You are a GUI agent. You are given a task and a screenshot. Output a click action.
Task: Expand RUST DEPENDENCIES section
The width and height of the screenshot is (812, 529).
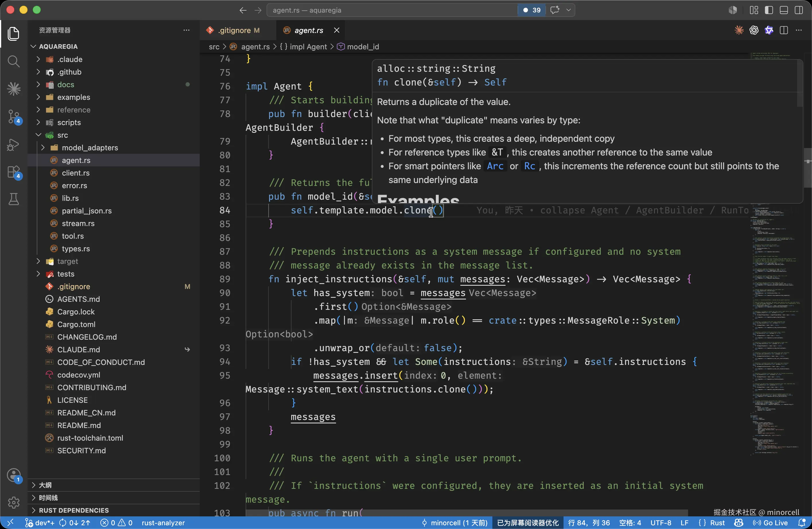click(x=114, y=510)
